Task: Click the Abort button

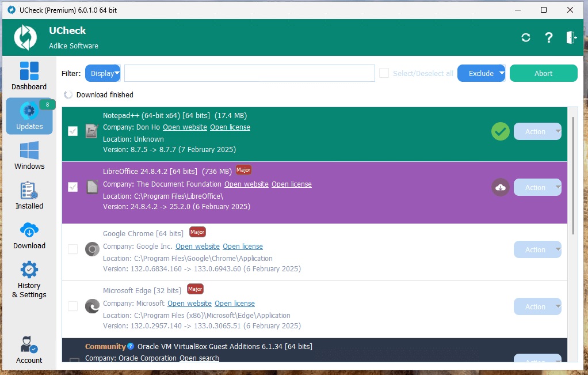Action: [543, 73]
